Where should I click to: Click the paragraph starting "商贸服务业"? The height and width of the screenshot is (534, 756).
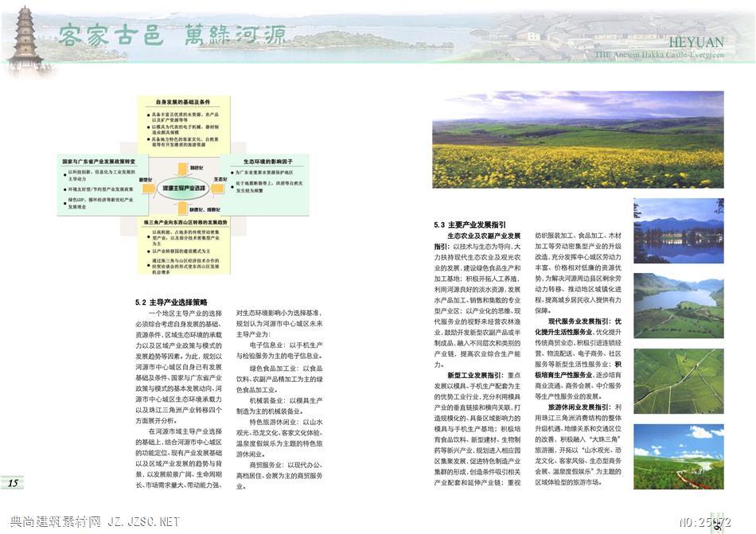pos(279,476)
